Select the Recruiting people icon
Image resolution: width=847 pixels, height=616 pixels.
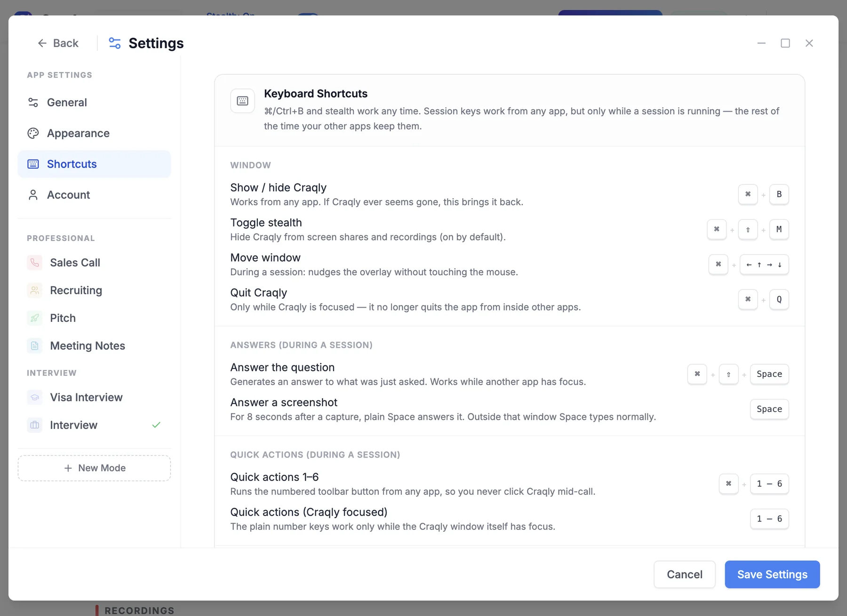(x=35, y=290)
